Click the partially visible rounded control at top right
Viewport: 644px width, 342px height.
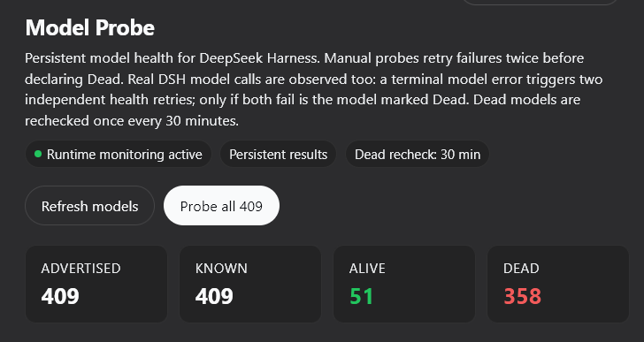pyautogui.click(x=540, y=2)
